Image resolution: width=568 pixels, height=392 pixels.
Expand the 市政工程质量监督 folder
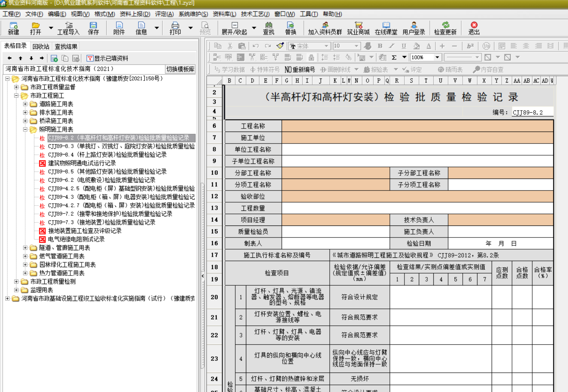pyautogui.click(x=16, y=87)
